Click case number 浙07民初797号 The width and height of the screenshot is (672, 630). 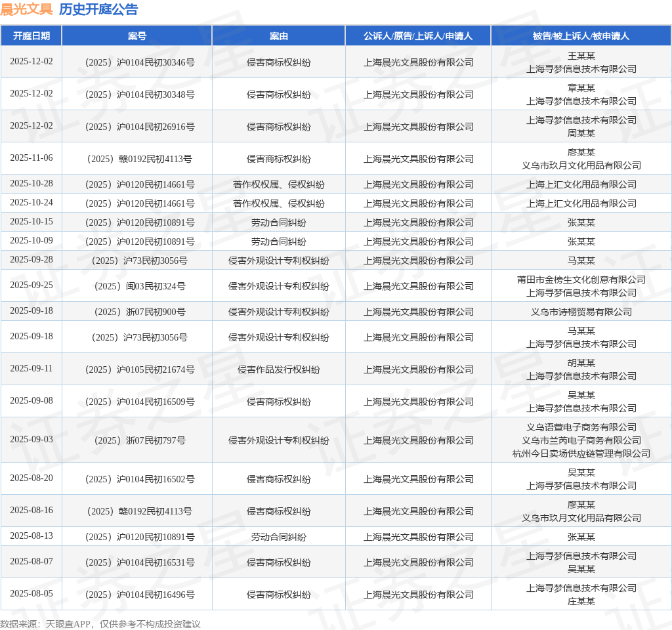140,440
